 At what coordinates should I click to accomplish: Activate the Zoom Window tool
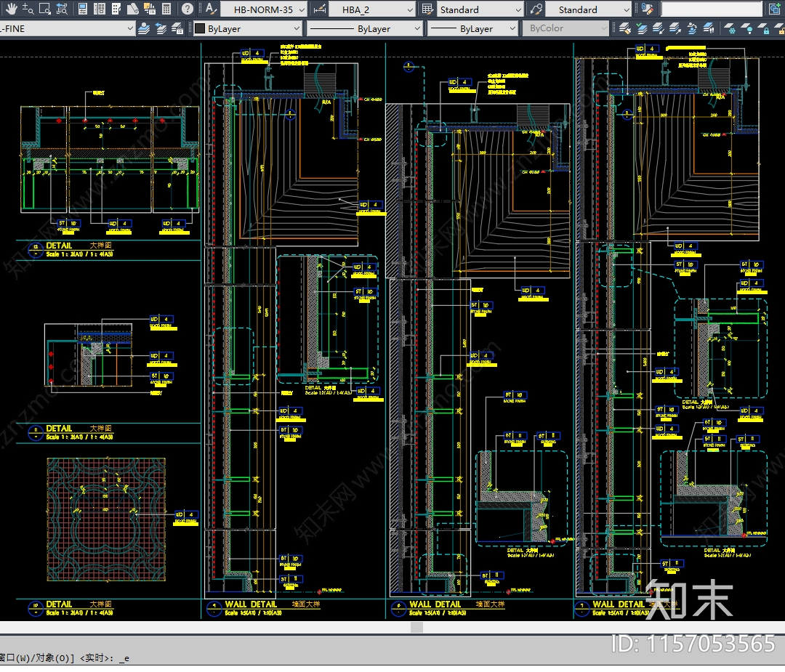tap(45, 9)
